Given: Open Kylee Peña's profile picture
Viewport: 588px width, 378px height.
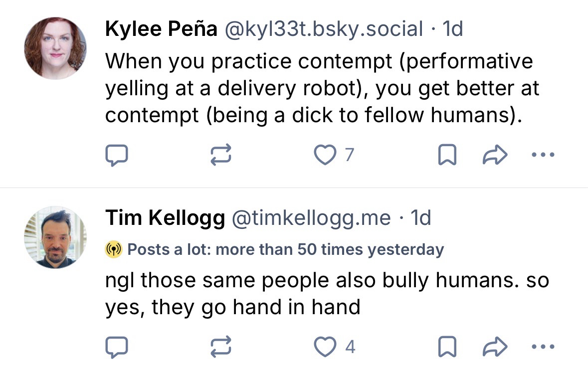Looking at the screenshot, I should (55, 48).
